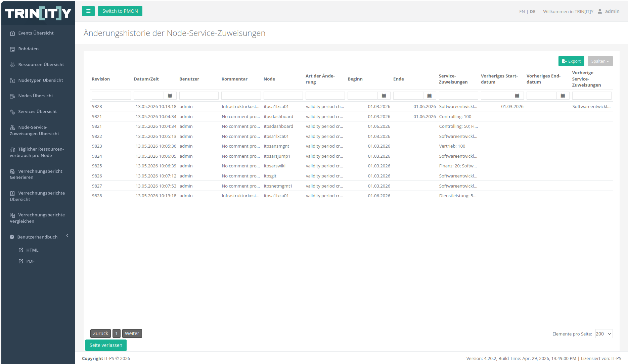
Task: Click the PDF external link icon
Action: (x=21, y=261)
